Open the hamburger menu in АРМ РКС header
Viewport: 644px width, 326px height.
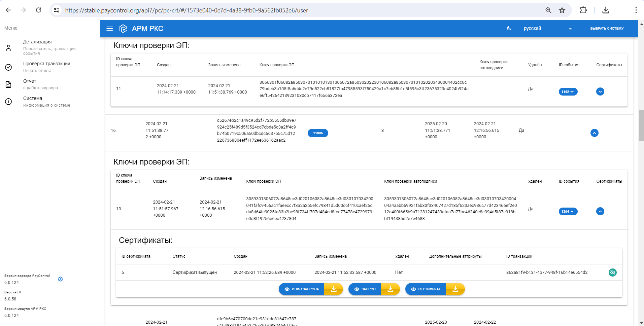click(110, 29)
